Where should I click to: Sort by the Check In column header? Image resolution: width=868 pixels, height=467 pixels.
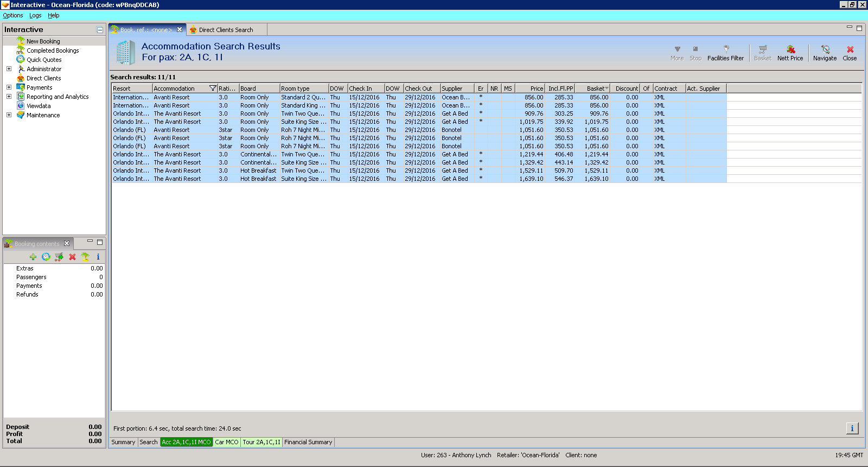366,89
